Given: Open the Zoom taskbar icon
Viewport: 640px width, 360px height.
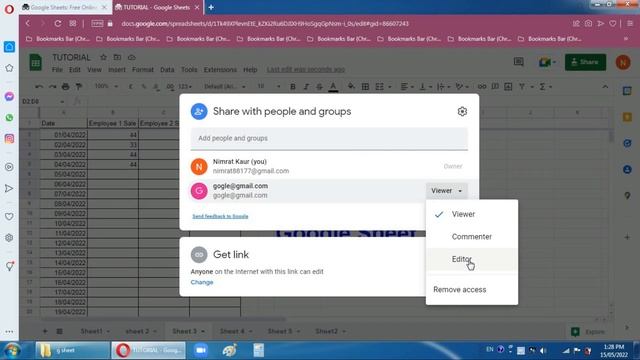Looking at the screenshot, I should pyautogui.click(x=200, y=350).
